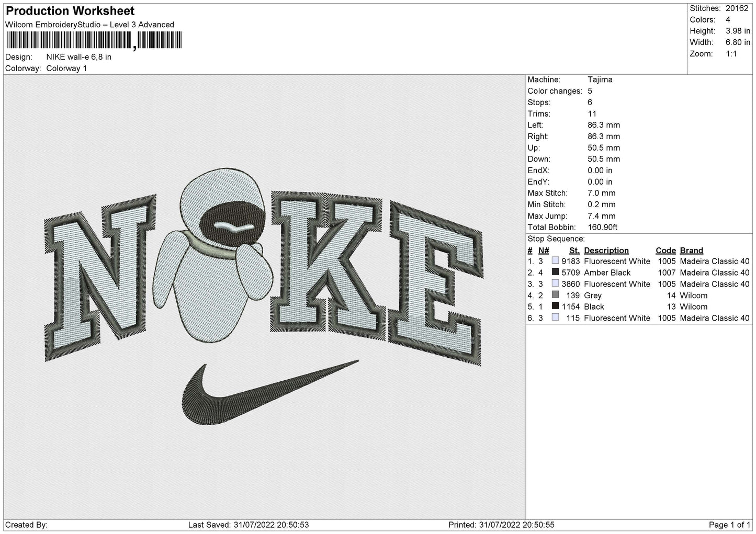Click the Fluorescent White swatch in stop 1
The height and width of the screenshot is (534, 756).
point(555,261)
